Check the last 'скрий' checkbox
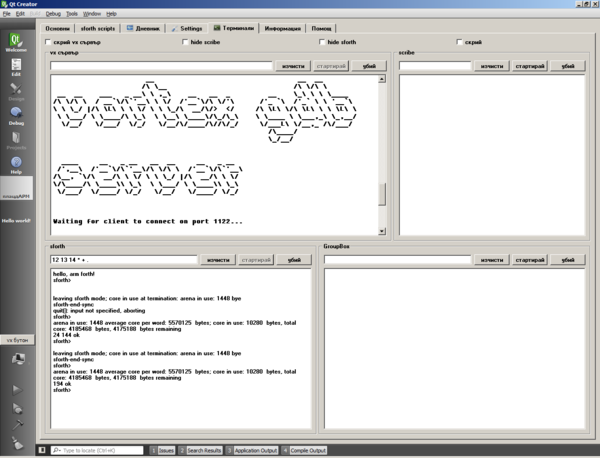The image size is (600, 458). pos(460,42)
